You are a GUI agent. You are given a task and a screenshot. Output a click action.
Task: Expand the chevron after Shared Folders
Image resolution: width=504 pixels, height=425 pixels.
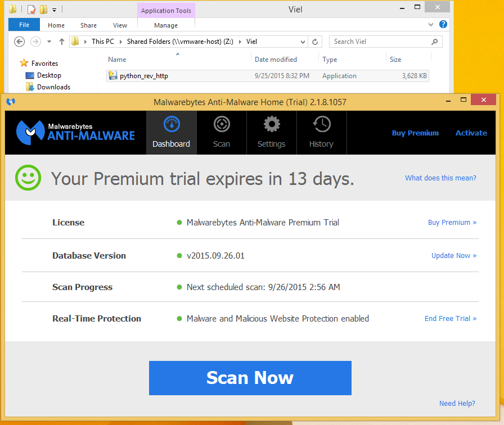240,42
